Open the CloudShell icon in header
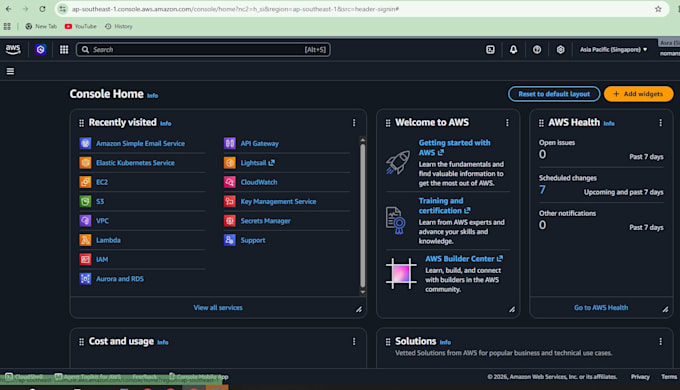The width and height of the screenshot is (680, 390). (x=490, y=49)
